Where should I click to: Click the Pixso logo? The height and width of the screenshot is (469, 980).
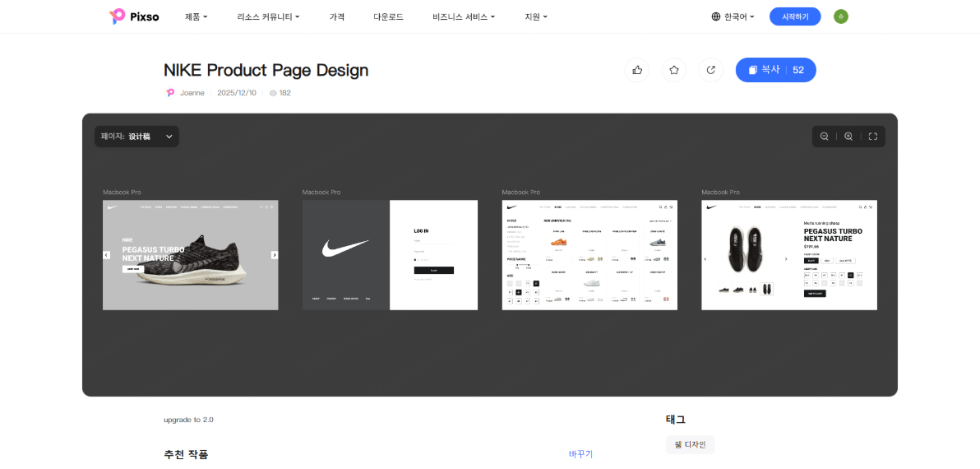[134, 17]
